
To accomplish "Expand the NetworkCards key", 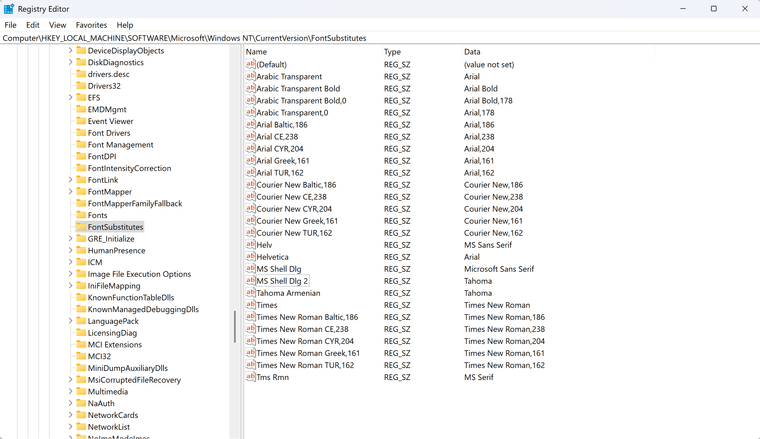I will point(70,415).
